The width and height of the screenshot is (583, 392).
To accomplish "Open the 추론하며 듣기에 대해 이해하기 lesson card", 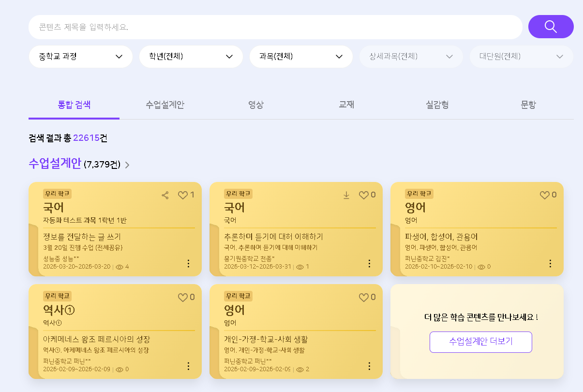I will (273, 237).
